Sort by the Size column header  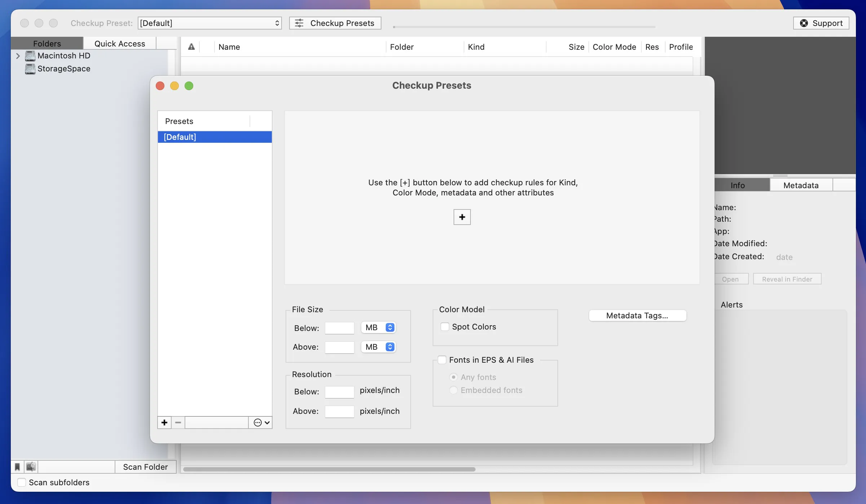click(567, 47)
